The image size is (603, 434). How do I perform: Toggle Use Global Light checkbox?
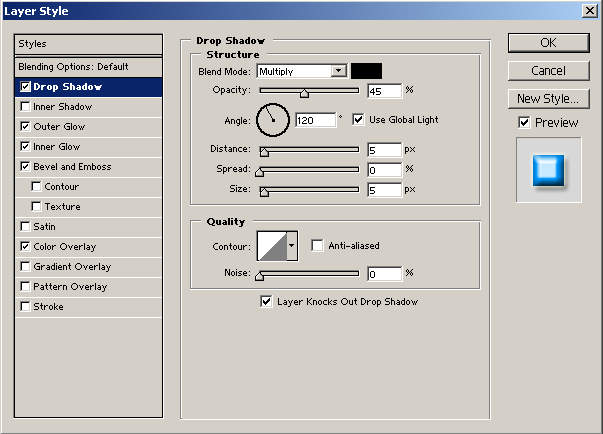pyautogui.click(x=358, y=120)
